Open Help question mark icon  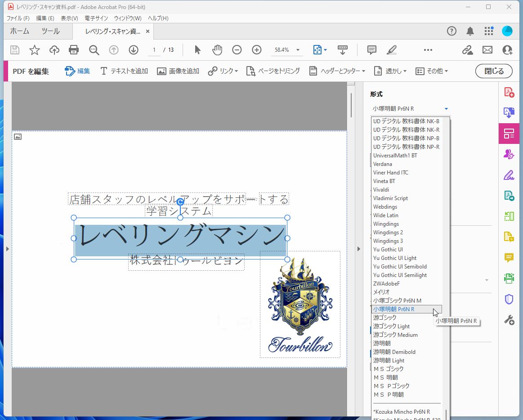tap(451, 31)
